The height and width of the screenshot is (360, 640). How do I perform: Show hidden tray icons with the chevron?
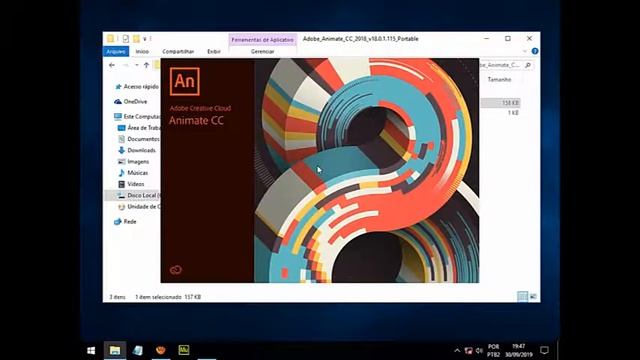[x=457, y=351]
